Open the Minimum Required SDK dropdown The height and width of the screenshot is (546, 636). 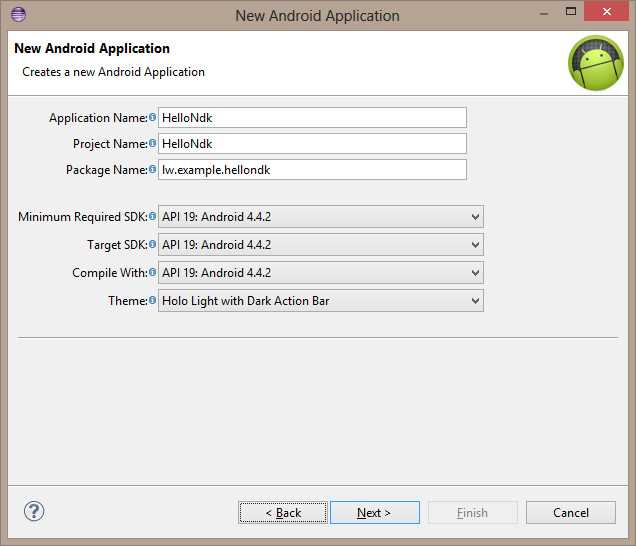(321, 217)
